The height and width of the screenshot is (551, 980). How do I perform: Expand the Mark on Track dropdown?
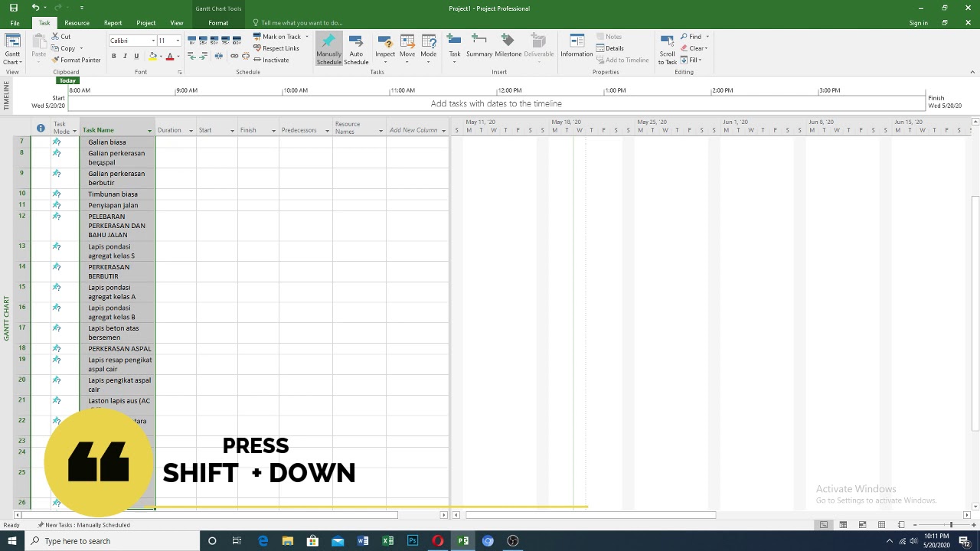(x=307, y=37)
